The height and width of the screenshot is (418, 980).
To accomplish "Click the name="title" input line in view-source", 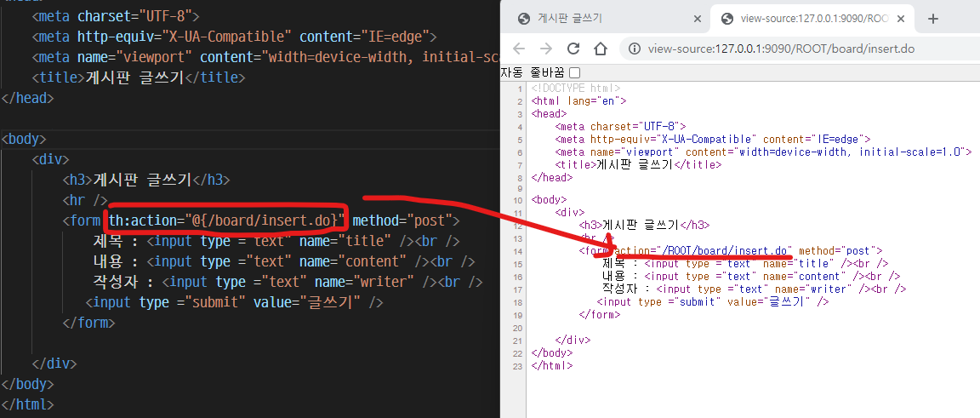I will [745, 263].
